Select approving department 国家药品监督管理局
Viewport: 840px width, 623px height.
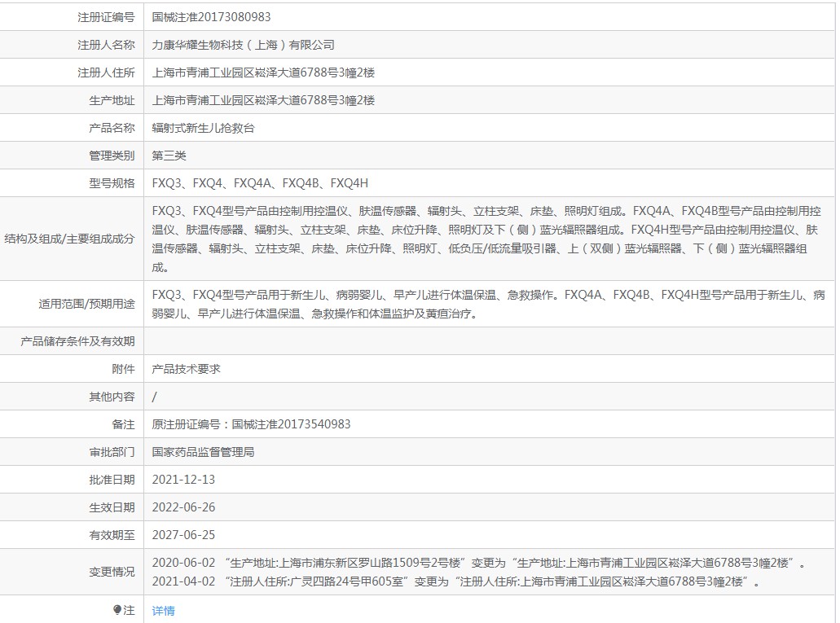click(x=203, y=452)
